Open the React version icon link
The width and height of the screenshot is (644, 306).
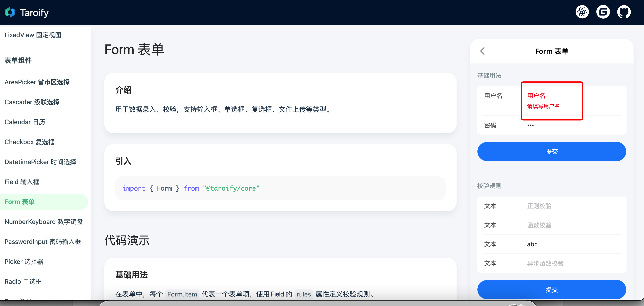coord(582,12)
